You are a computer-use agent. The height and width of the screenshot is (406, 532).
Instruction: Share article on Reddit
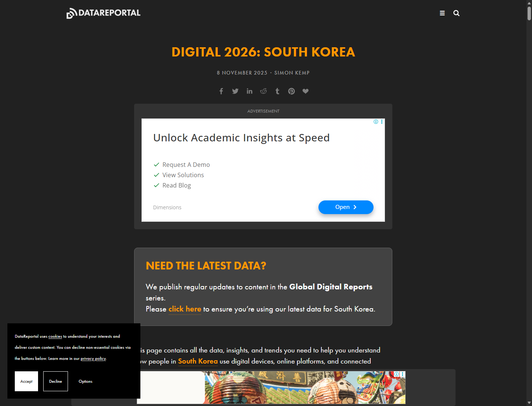pos(263,91)
